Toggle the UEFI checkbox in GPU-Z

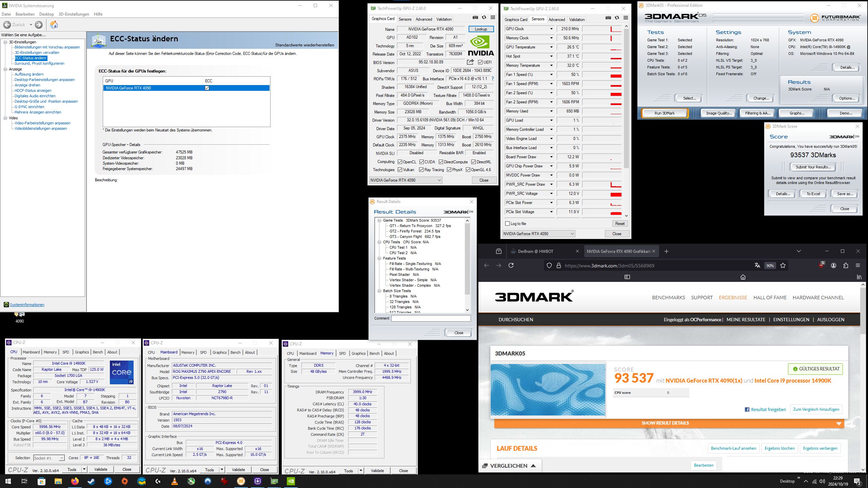480,62
